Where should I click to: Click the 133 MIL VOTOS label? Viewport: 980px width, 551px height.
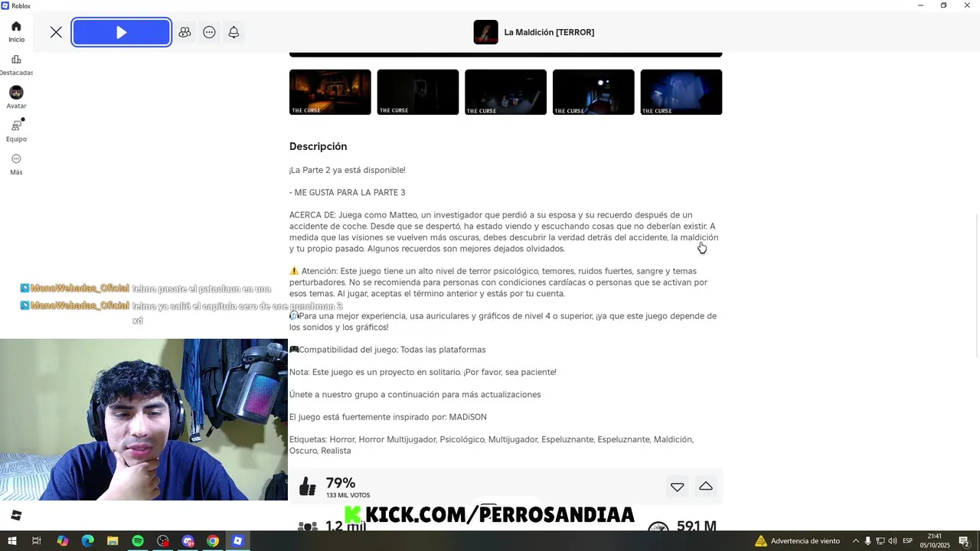[x=348, y=495]
